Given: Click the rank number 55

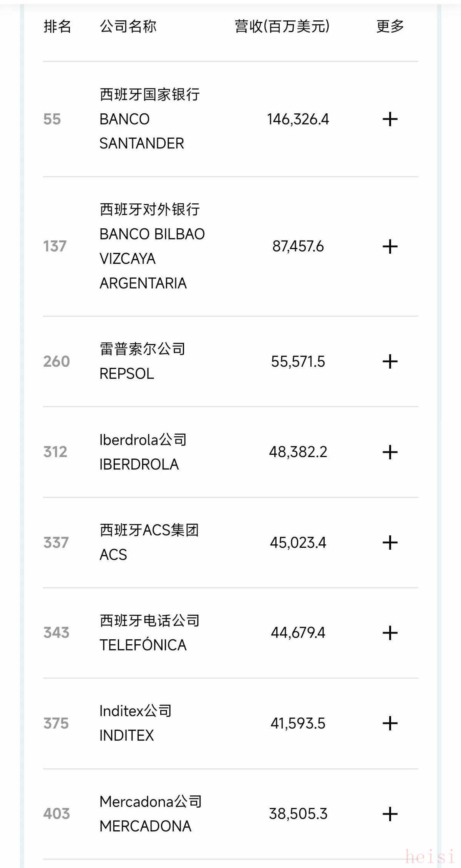Looking at the screenshot, I should (x=52, y=119).
